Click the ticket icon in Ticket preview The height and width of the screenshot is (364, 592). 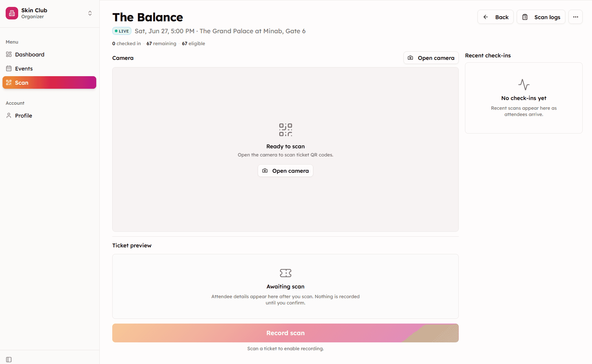pos(286,273)
